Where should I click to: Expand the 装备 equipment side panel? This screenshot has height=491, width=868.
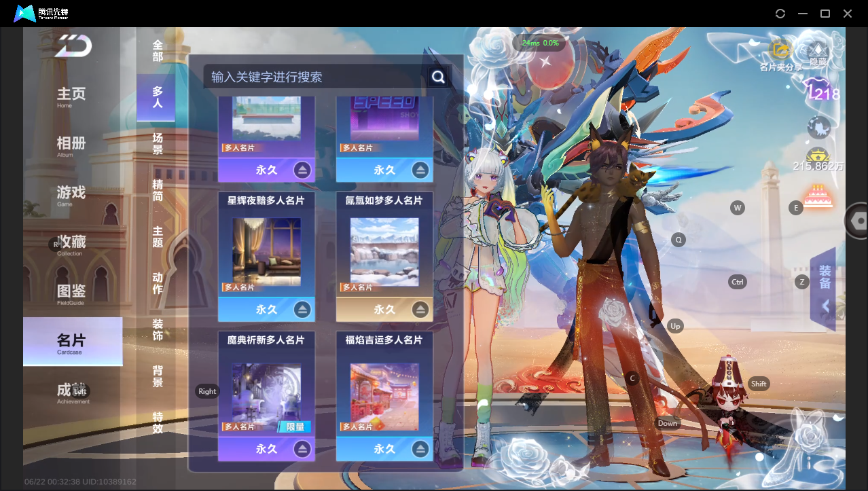[824, 289]
